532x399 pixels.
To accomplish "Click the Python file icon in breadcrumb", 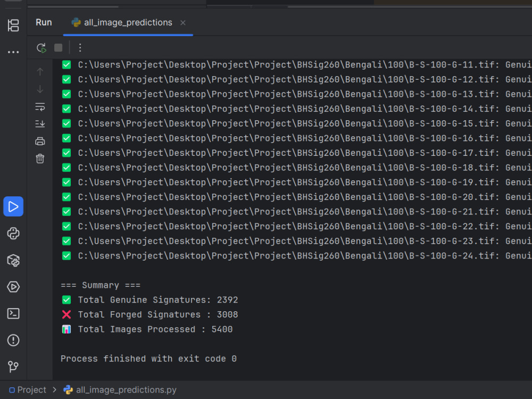I will [68, 390].
